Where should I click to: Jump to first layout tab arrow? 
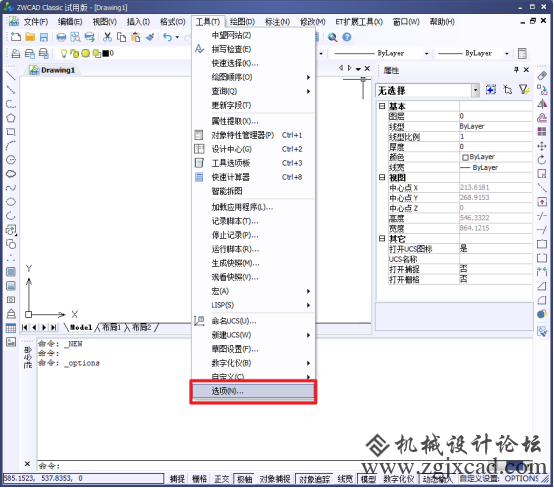click(24, 328)
